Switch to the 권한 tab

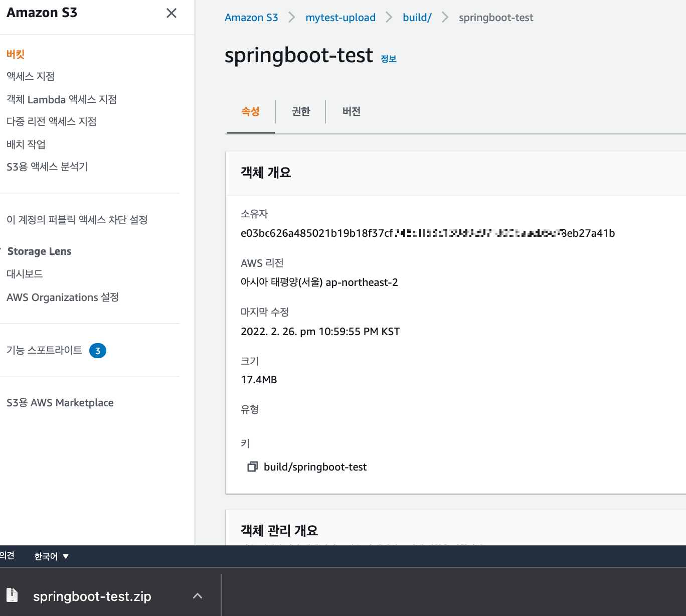pos(301,111)
